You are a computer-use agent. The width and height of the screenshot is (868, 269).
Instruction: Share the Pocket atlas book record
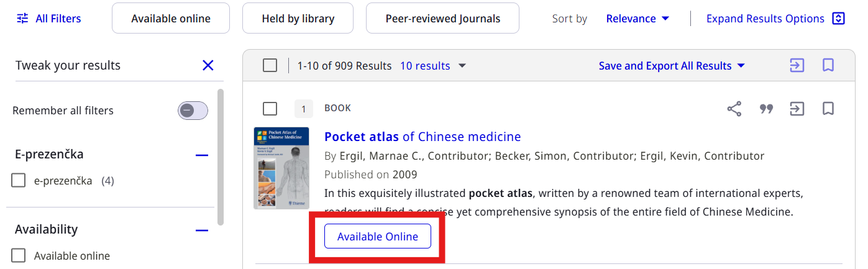734,109
